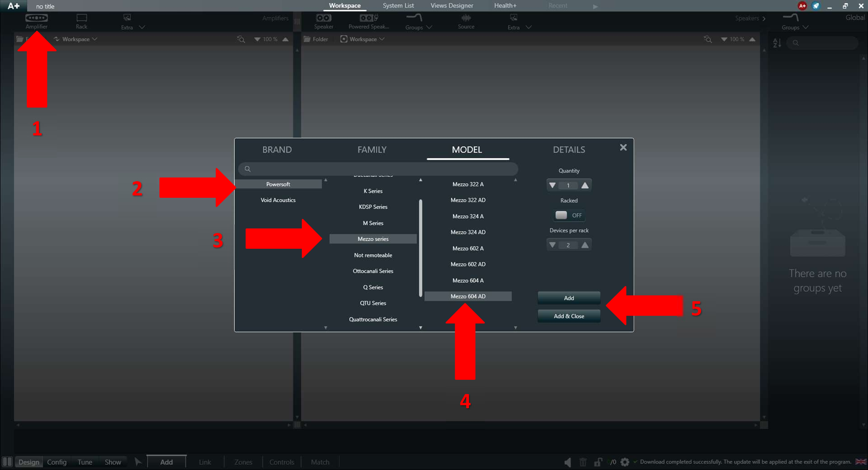Click zoom-fit icon in amplifiers pane
The width and height of the screenshot is (868, 470).
[241, 39]
